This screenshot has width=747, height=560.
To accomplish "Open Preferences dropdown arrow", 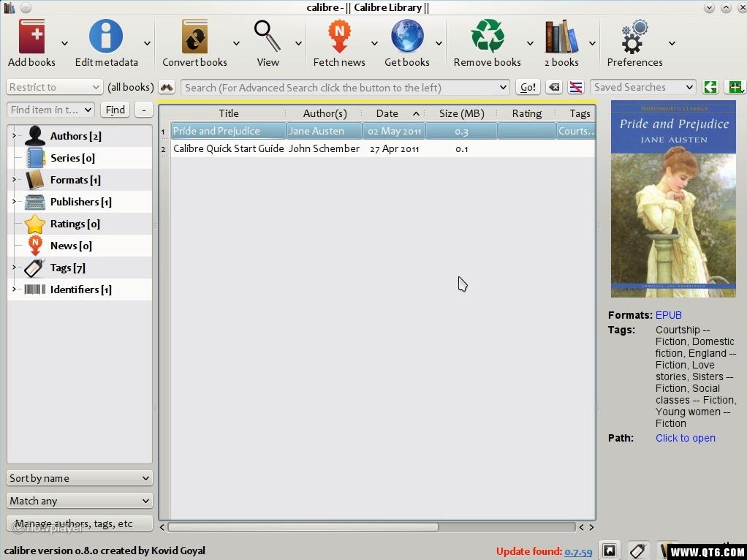I will tap(672, 43).
